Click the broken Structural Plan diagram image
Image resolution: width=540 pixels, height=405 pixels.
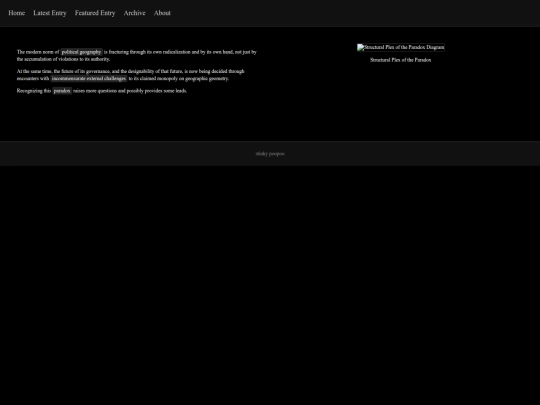(x=401, y=48)
